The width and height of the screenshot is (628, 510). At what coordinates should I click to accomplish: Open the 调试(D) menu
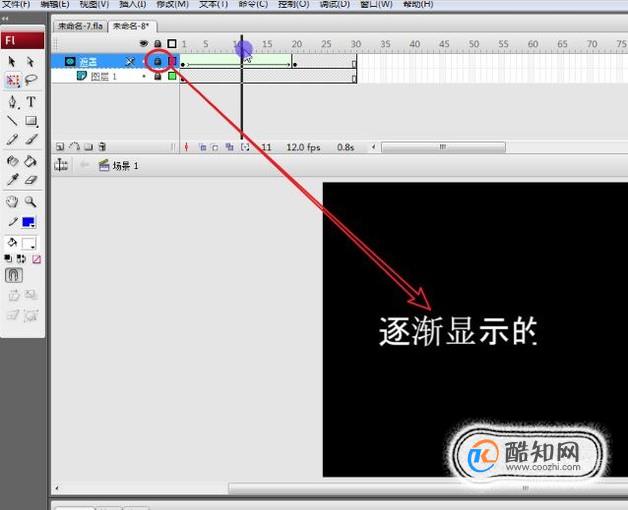point(335,4)
